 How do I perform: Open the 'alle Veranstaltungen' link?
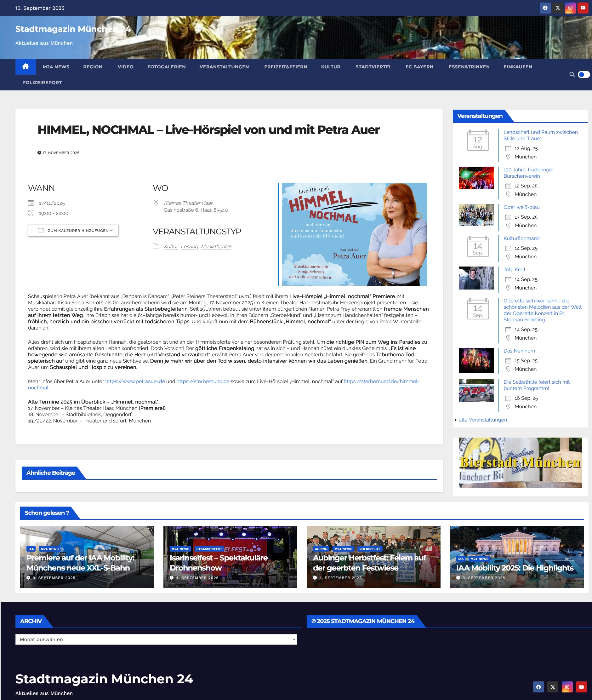(483, 420)
